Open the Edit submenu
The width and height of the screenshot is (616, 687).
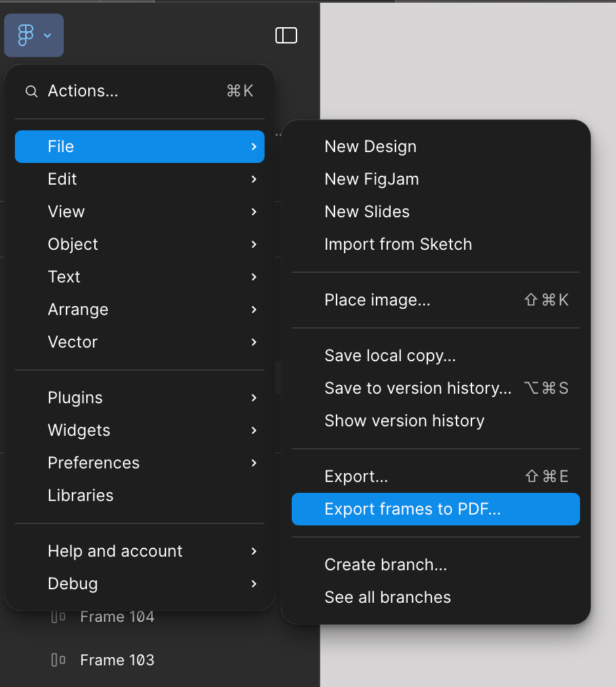(x=140, y=179)
